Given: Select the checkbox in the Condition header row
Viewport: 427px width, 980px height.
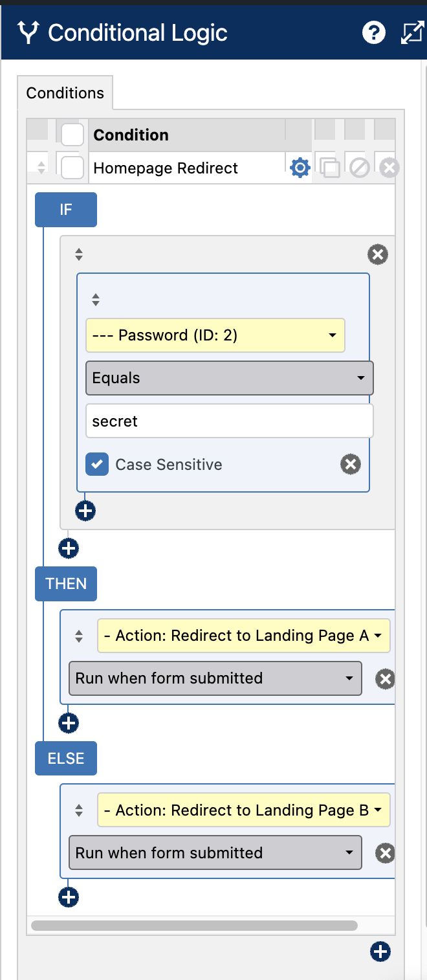Looking at the screenshot, I should click(72, 135).
